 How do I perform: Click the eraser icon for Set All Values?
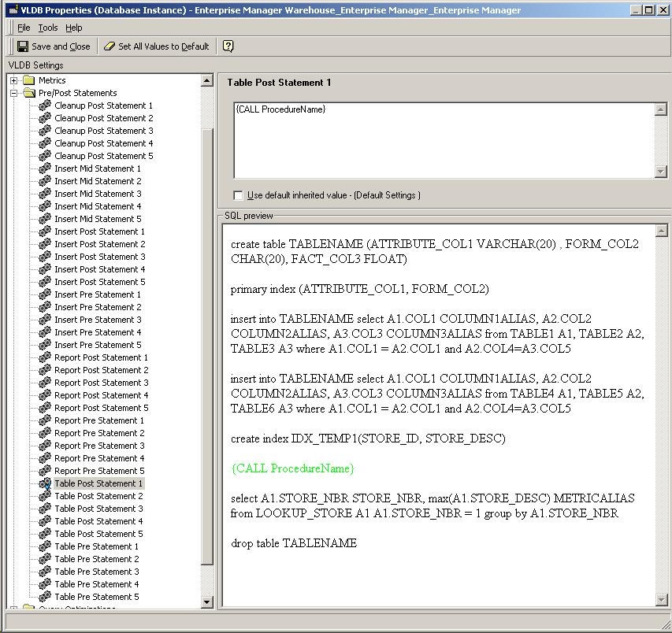110,46
